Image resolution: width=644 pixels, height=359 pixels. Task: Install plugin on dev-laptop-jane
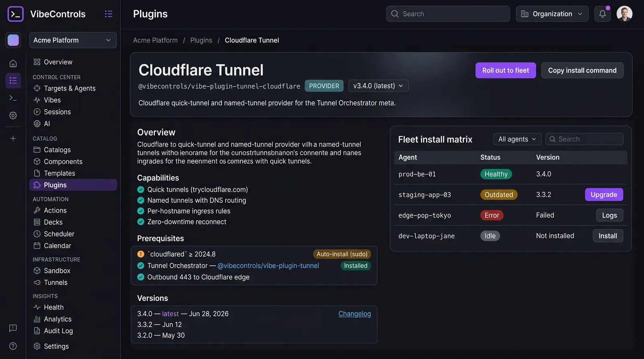click(608, 236)
